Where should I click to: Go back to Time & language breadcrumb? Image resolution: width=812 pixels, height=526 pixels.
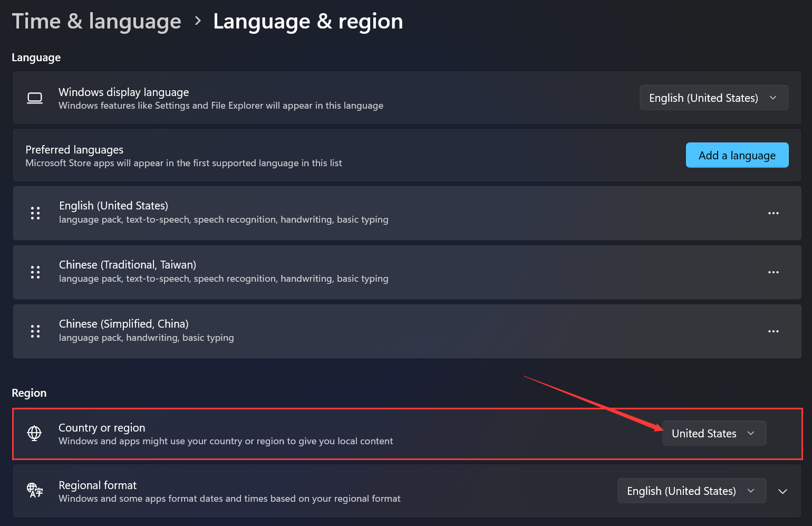[x=96, y=21]
